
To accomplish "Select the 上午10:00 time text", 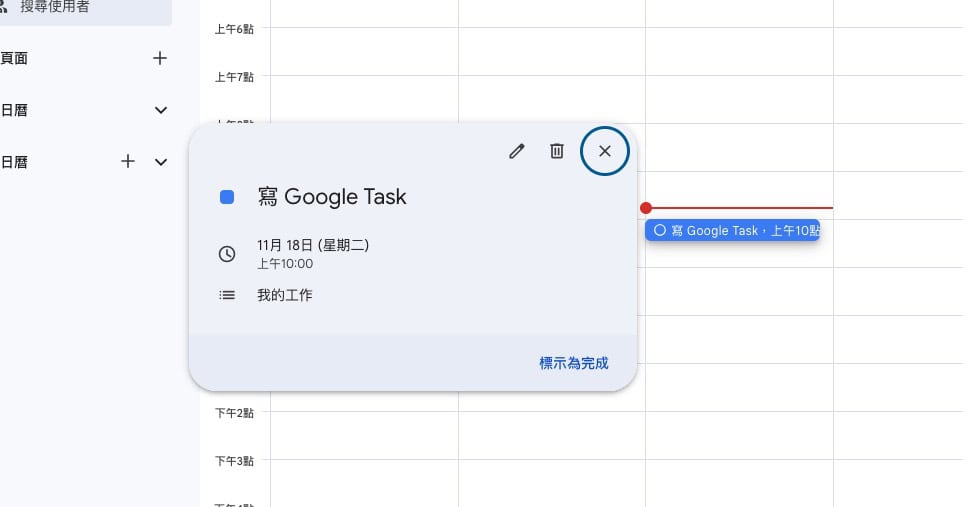I will [x=285, y=264].
